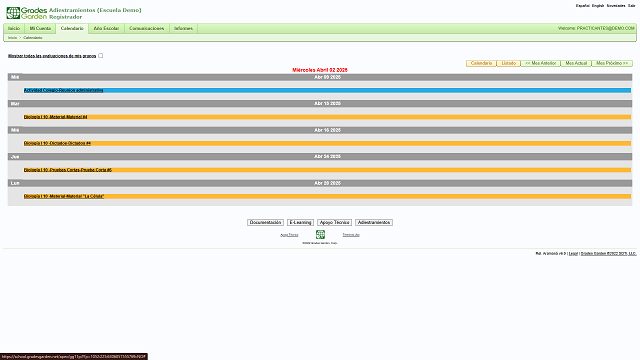Click the Documentación button
Image resolution: width=640 pixels, height=360 pixels.
(x=265, y=222)
